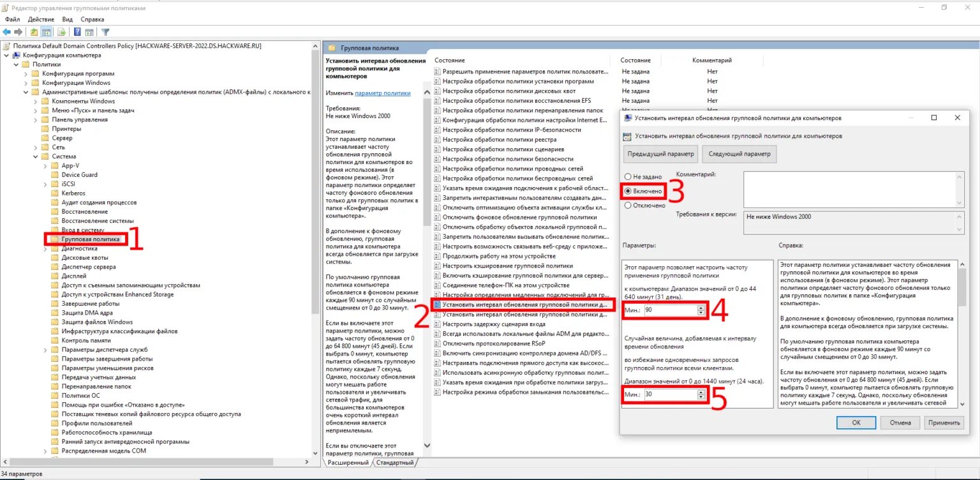The width and height of the screenshot is (980, 480).
Task: Click the Применить button
Action: point(944,423)
